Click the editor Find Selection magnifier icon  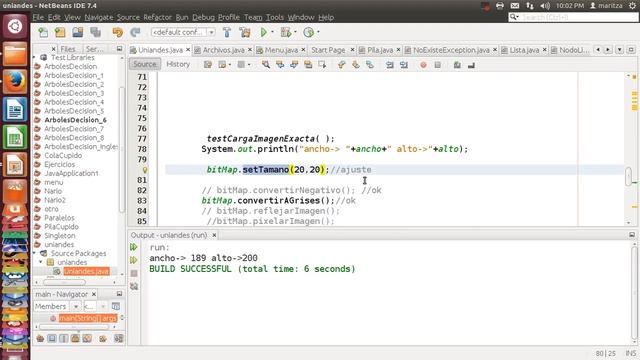click(266, 64)
